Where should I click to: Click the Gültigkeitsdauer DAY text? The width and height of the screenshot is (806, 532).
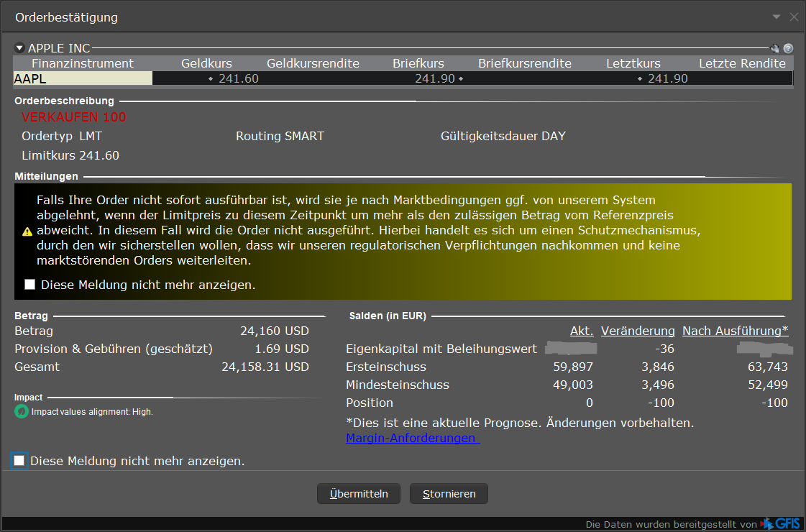coord(503,136)
